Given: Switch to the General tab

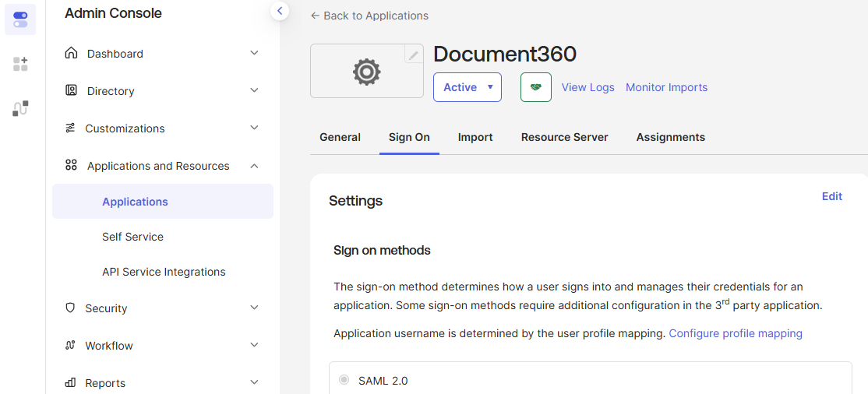Looking at the screenshot, I should pyautogui.click(x=340, y=137).
